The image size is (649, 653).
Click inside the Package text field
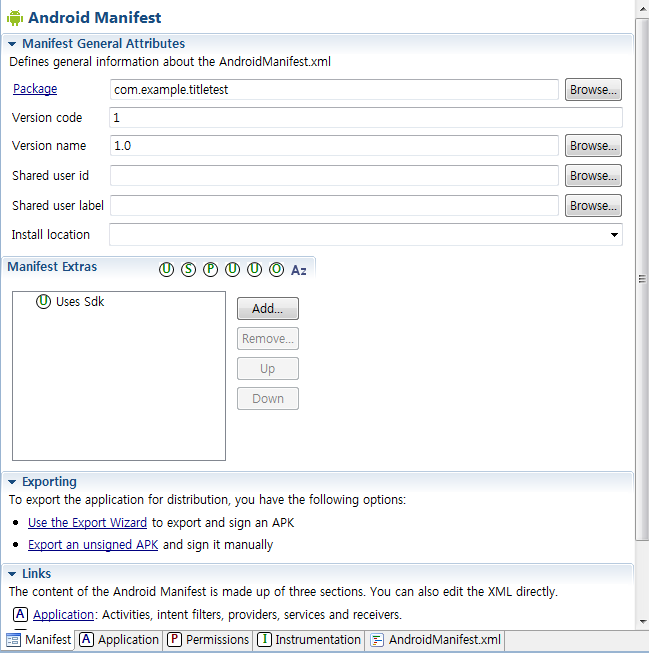tap(334, 90)
